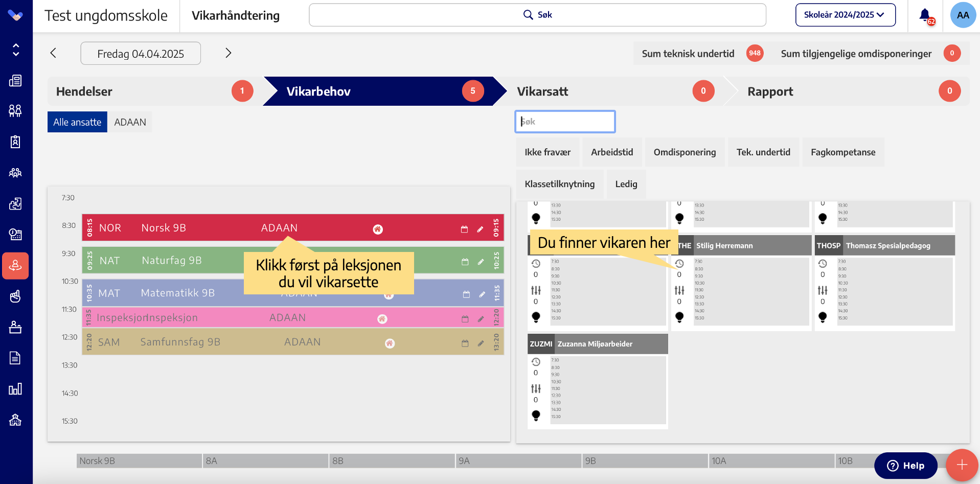Click the Help button
Image resolution: width=980 pixels, height=484 pixels.
(905, 466)
